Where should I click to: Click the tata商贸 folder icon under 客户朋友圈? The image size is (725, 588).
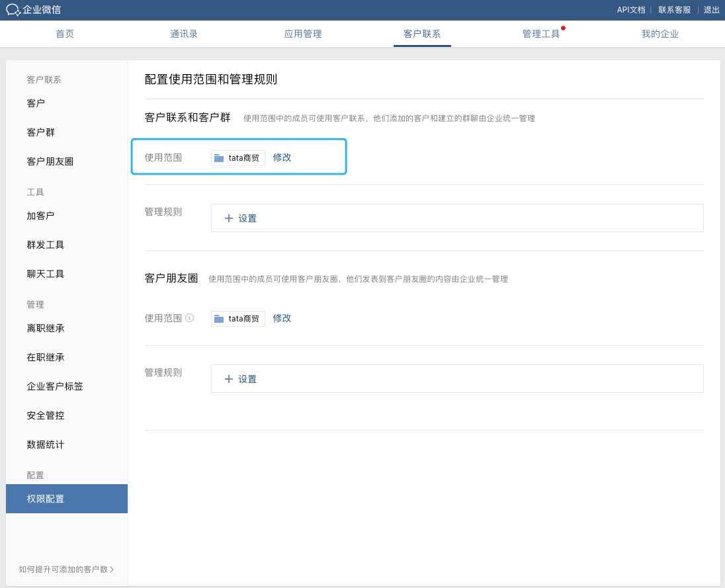point(219,319)
